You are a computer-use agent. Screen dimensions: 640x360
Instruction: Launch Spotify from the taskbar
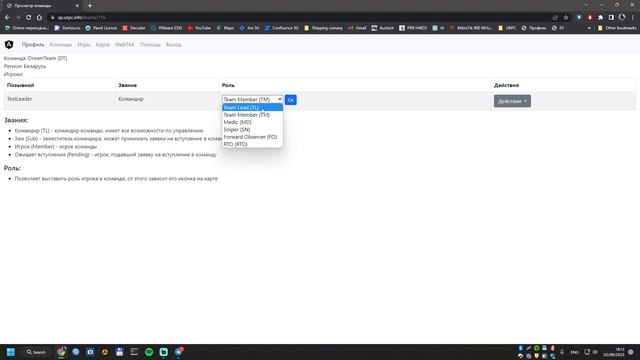point(149,352)
